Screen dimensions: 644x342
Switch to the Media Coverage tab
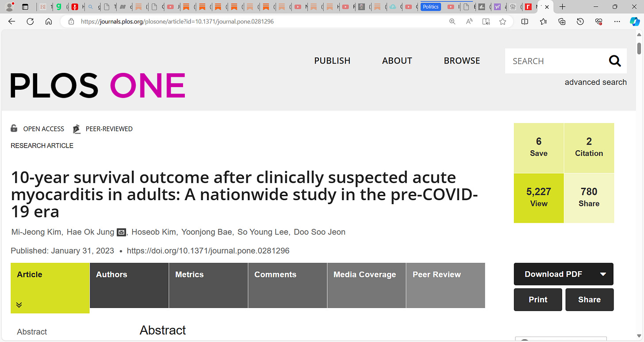click(367, 285)
